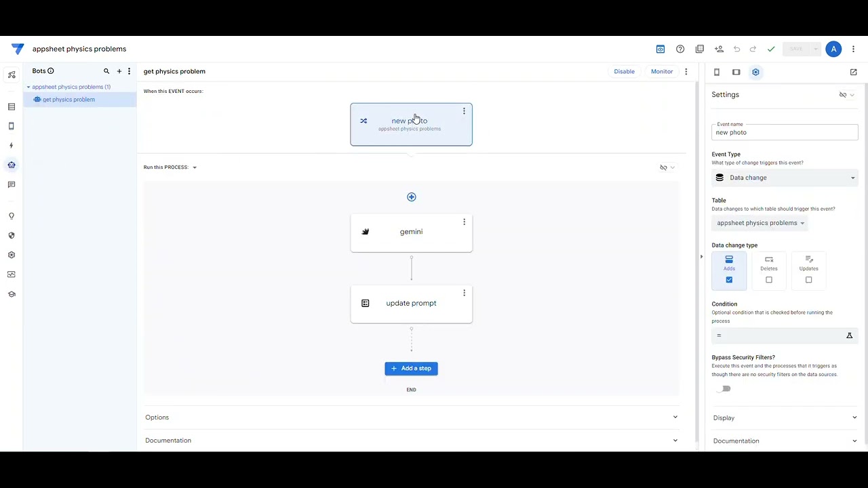868x488 pixels.
Task: Click the plus circle above gemini step
Action: coord(411,197)
